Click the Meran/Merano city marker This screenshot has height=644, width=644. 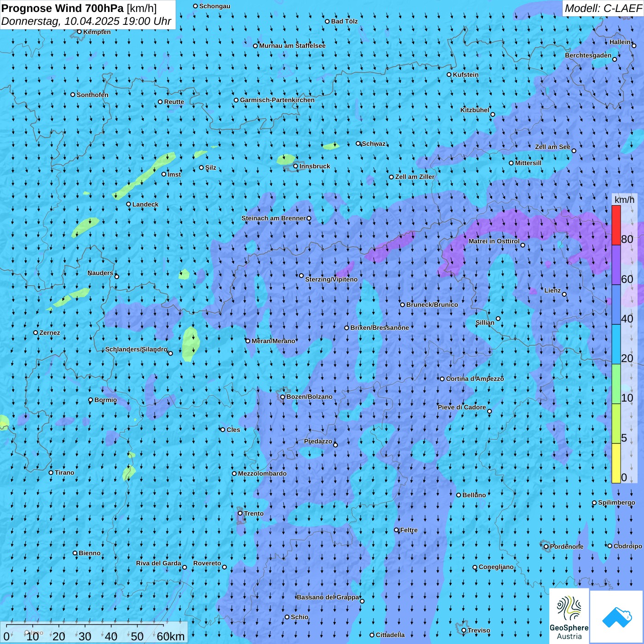(248, 341)
